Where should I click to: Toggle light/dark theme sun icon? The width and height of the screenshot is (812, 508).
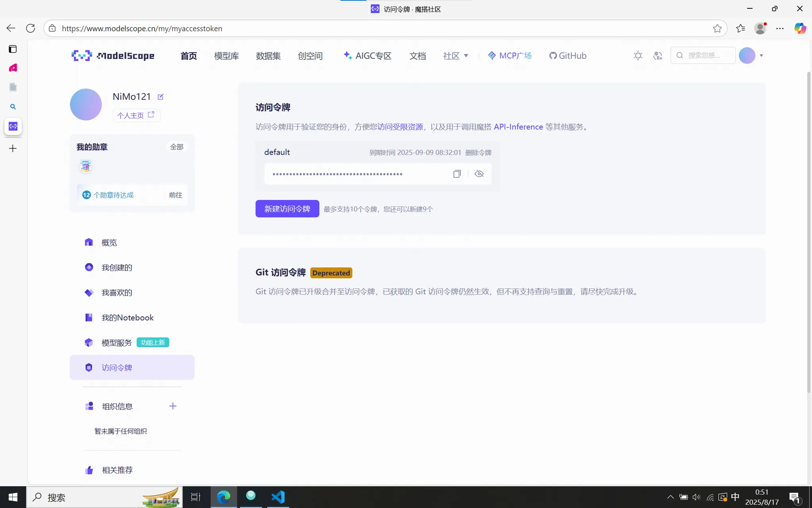(638, 56)
